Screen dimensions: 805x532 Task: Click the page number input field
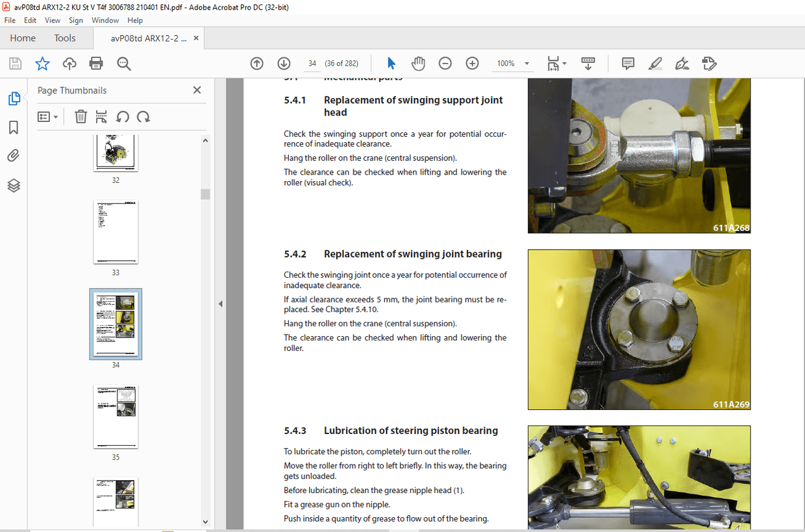pos(312,63)
